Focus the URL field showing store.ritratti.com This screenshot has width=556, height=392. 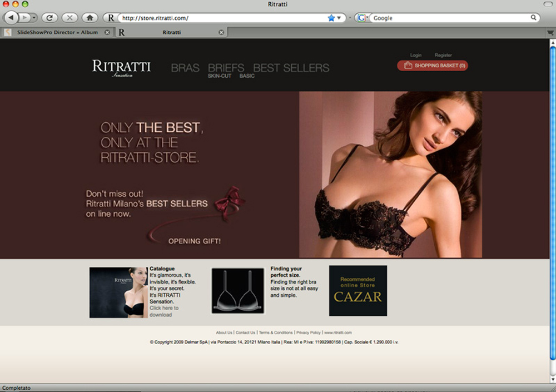222,18
